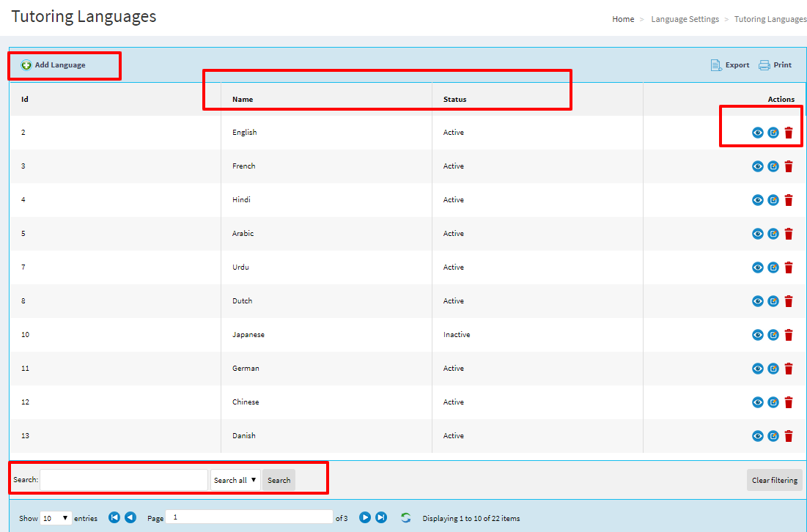View details of the Hindi row
This screenshot has height=532, width=807.
pos(758,200)
